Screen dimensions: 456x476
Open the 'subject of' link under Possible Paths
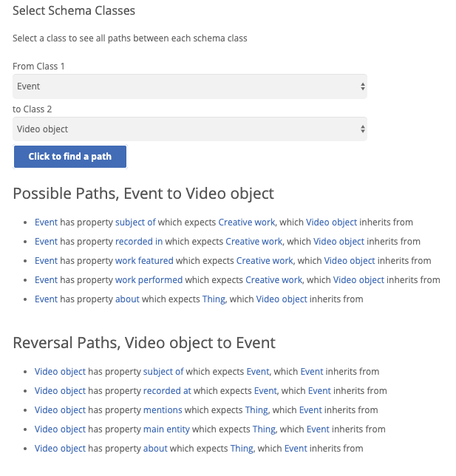pos(135,222)
